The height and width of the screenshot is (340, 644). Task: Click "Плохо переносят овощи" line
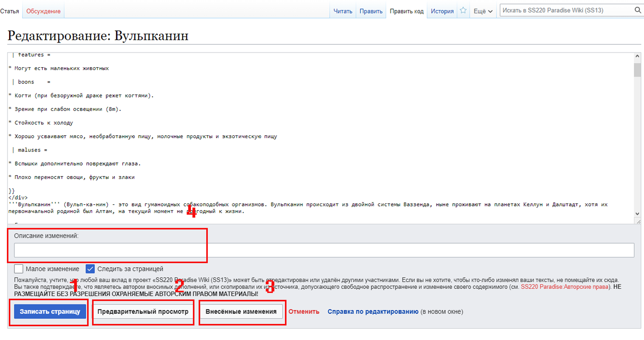pos(72,177)
